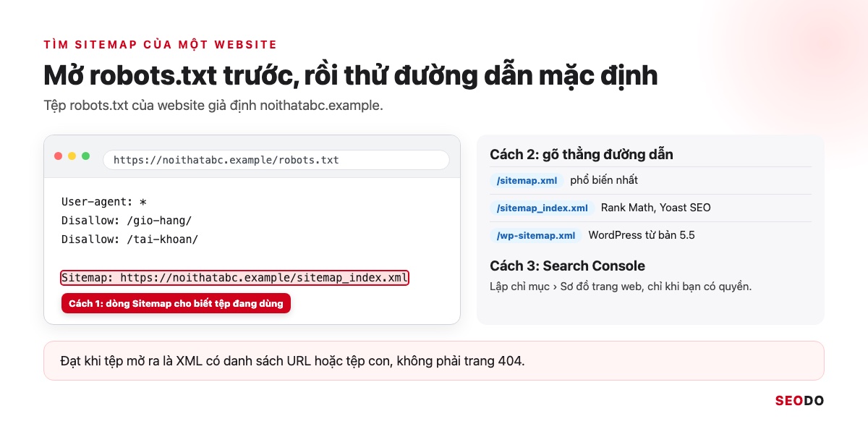The image size is (868, 424).
Task: Click the 'Cách 3: Search Console' heading
Action: (x=567, y=266)
